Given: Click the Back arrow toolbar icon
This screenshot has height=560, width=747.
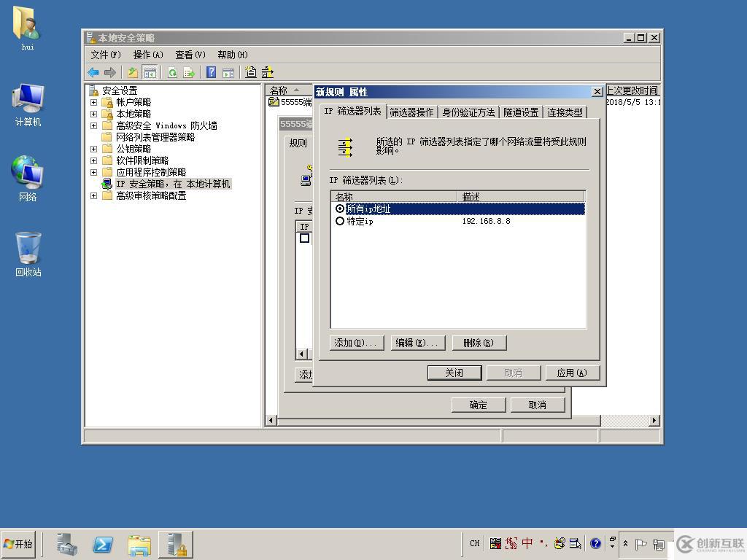Looking at the screenshot, I should [93, 72].
